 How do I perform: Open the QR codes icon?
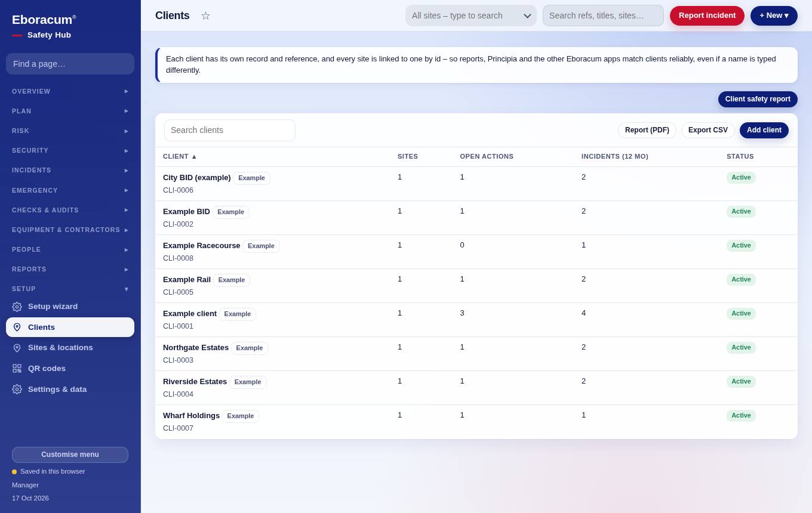tap(17, 369)
